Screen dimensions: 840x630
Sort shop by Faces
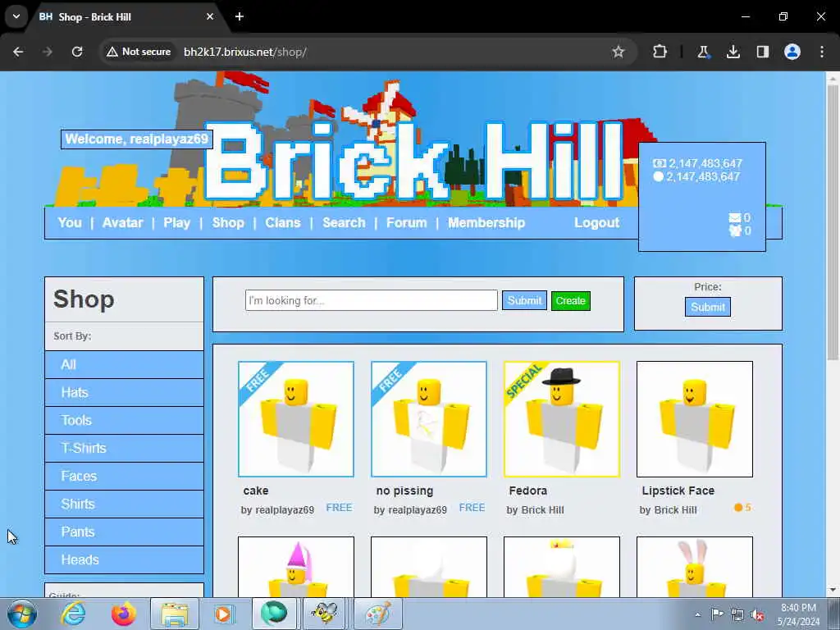tap(125, 477)
